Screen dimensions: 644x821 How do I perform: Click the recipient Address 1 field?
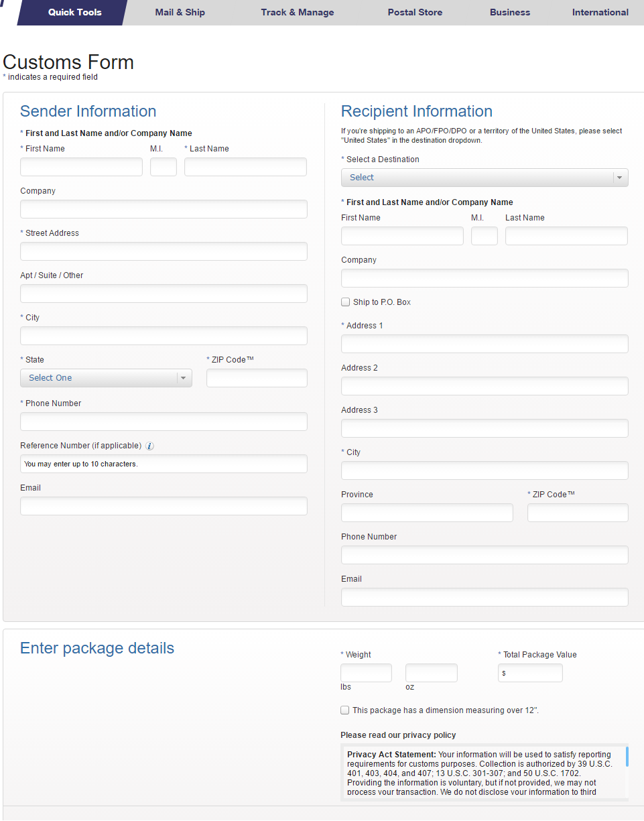pyautogui.click(x=485, y=344)
